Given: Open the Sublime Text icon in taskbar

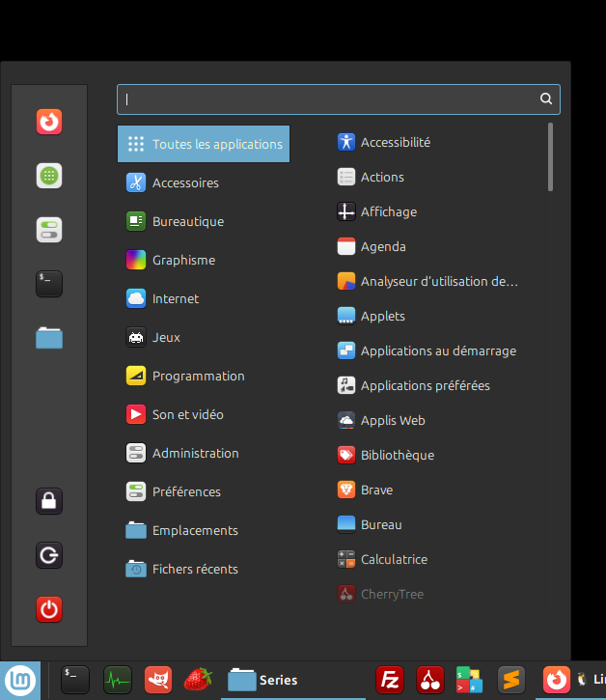Looking at the screenshot, I should point(511,680).
